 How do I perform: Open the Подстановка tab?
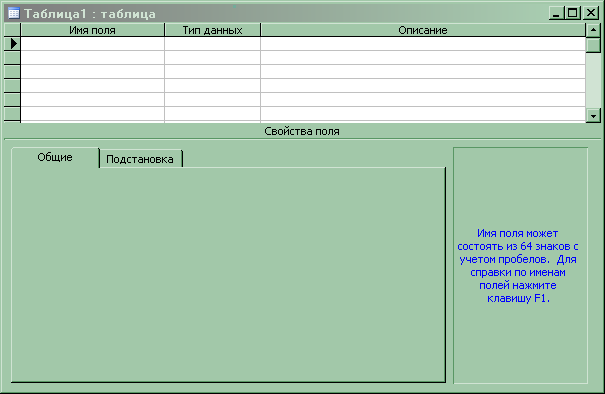click(140, 159)
